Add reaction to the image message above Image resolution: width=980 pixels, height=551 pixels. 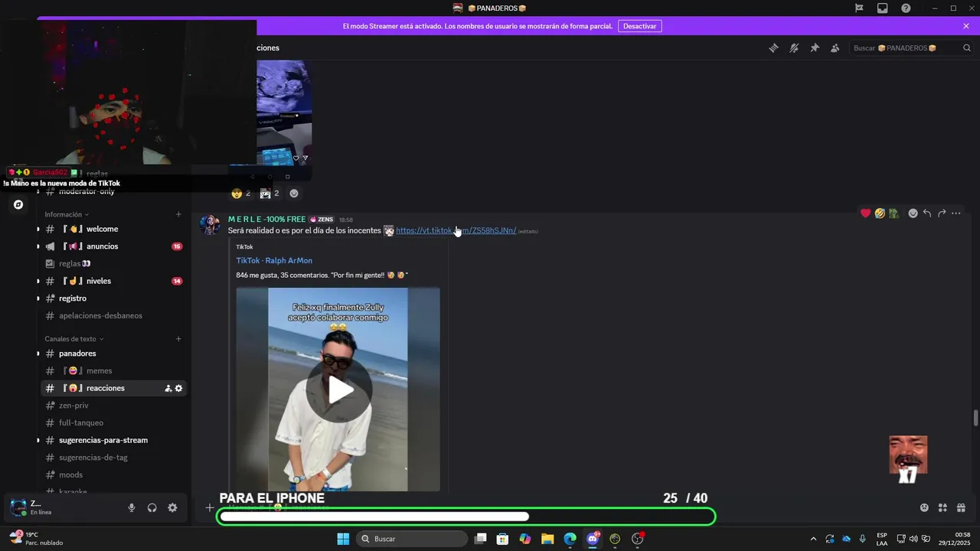point(294,194)
